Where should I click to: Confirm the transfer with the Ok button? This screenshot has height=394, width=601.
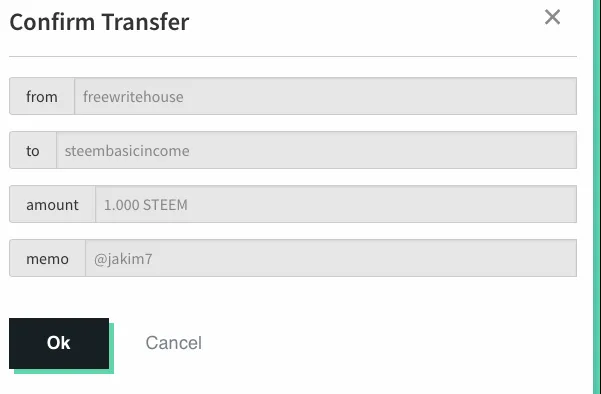tap(59, 343)
